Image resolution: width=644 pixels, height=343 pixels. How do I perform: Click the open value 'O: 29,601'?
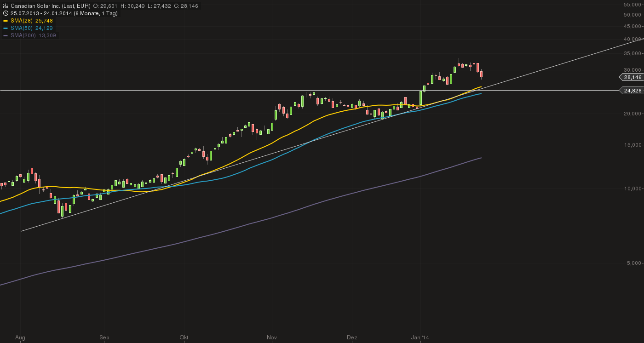tap(104, 6)
